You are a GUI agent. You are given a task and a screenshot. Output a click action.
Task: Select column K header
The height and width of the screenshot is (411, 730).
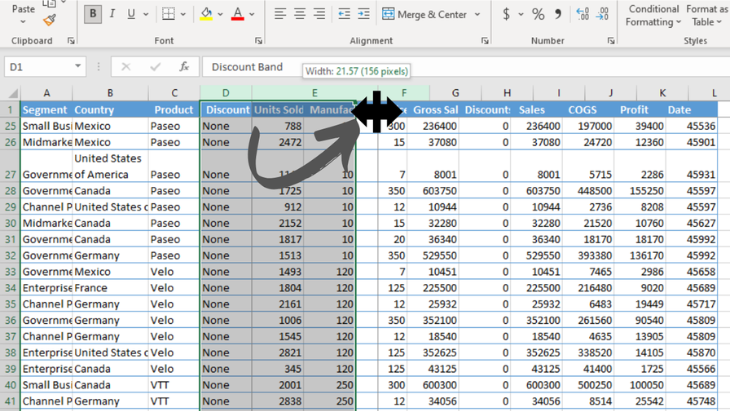662,93
